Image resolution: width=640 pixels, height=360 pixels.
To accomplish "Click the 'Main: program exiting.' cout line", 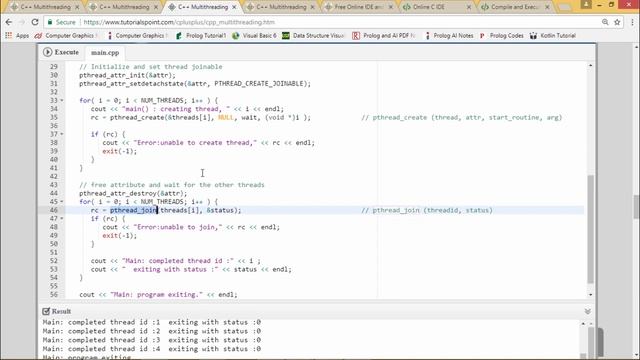I will (158, 295).
